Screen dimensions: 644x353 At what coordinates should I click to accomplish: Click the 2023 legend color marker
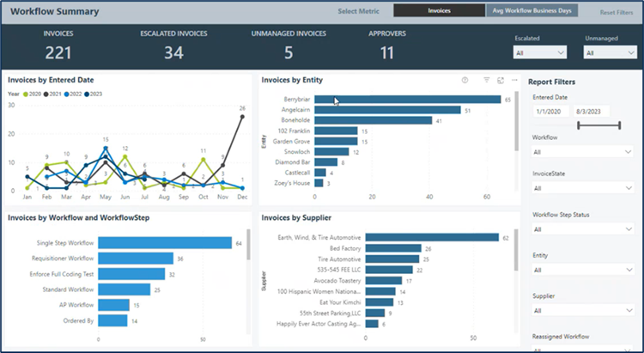[x=86, y=94]
